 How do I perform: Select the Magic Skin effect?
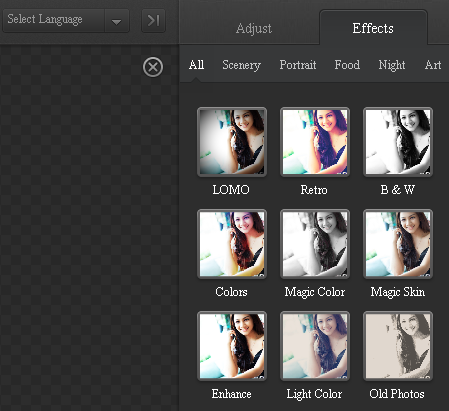398,244
